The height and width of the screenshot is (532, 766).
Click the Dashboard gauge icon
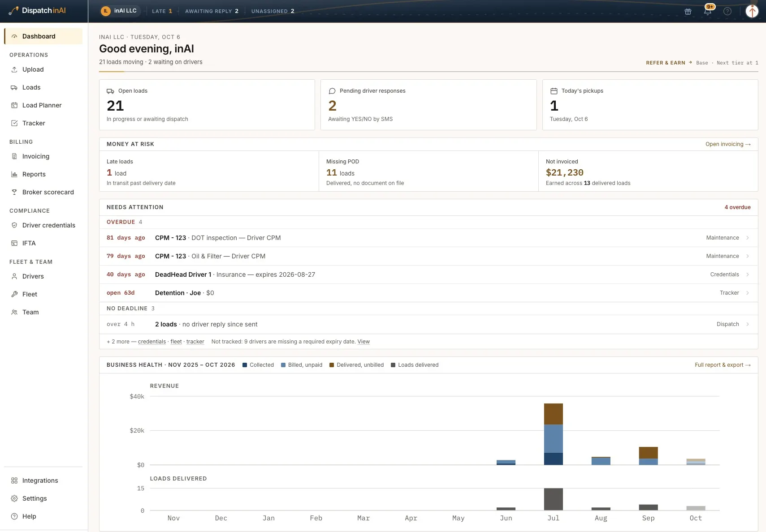14,36
